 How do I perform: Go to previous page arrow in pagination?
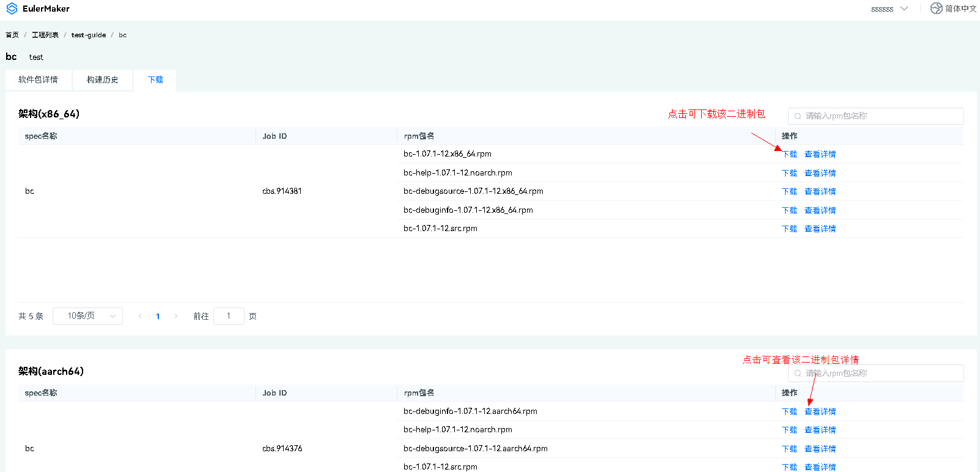[x=140, y=316]
